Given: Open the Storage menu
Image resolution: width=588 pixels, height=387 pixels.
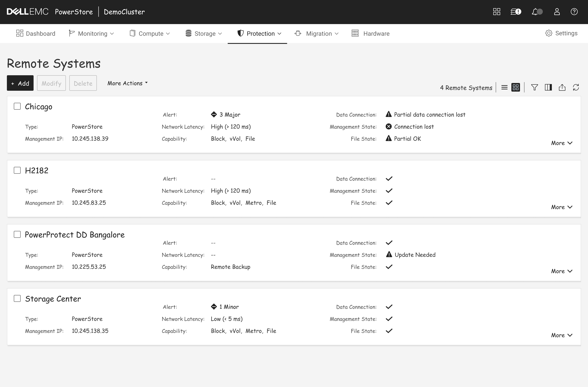Looking at the screenshot, I should (204, 34).
